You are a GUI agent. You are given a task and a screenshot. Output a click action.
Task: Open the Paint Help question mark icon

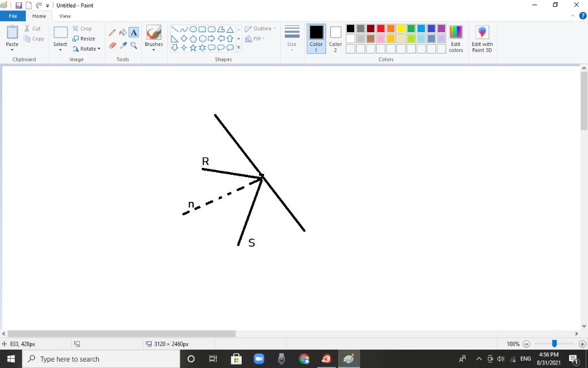click(x=583, y=16)
